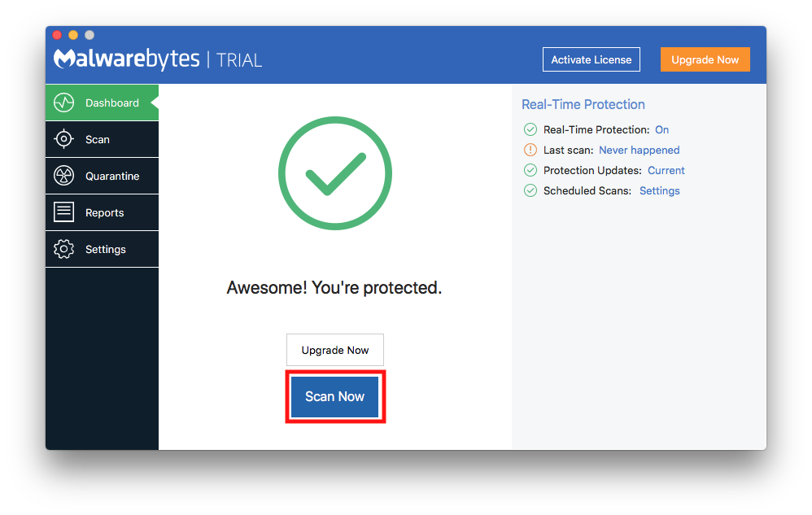The width and height of the screenshot is (812, 515).
Task: Click the Settings gear icon in sidebar
Action: (x=63, y=249)
